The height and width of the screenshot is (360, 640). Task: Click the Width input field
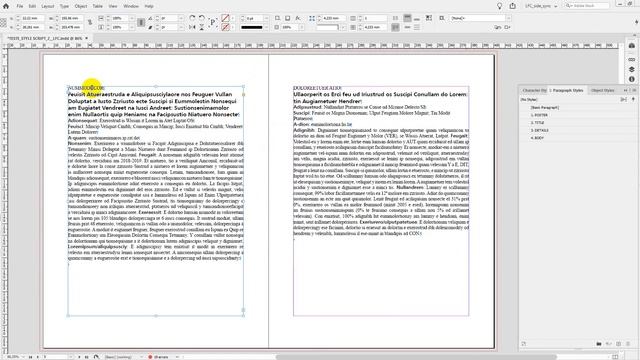click(72, 18)
